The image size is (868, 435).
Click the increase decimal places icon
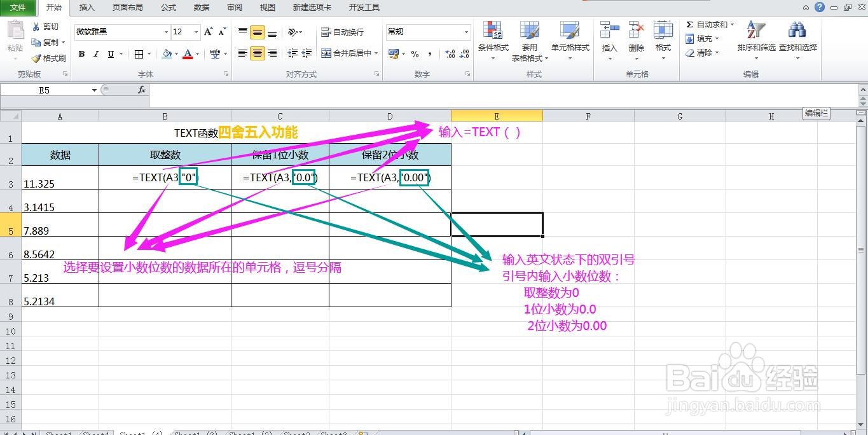pyautogui.click(x=450, y=54)
